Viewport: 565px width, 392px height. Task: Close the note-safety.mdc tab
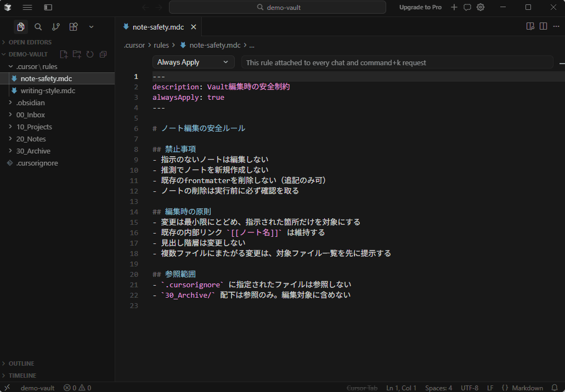pyautogui.click(x=194, y=27)
